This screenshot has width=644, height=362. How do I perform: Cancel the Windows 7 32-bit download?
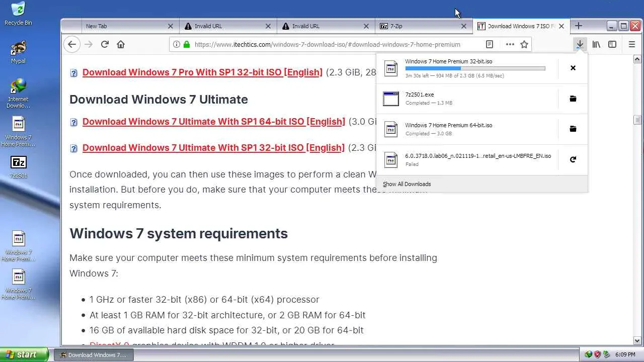click(573, 68)
